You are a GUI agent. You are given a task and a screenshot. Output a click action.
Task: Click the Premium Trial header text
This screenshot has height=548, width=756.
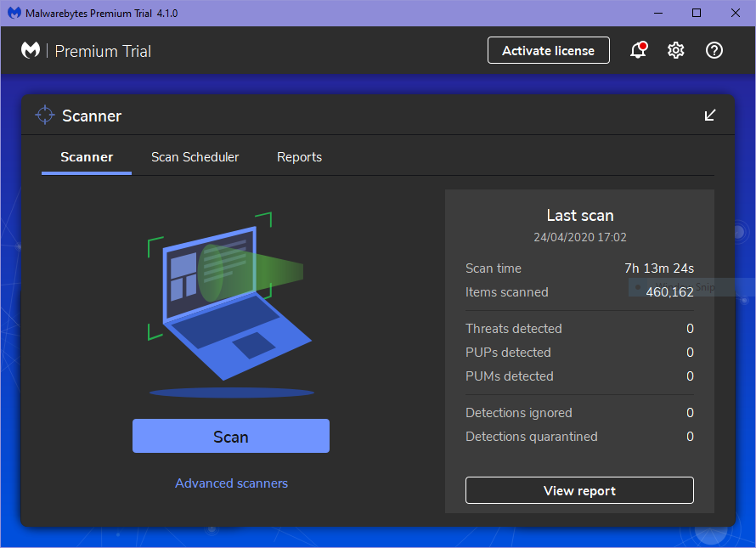[103, 51]
